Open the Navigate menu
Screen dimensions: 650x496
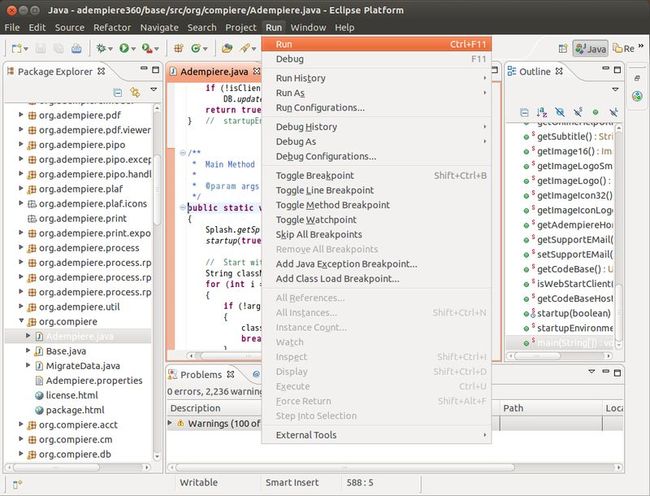159,27
